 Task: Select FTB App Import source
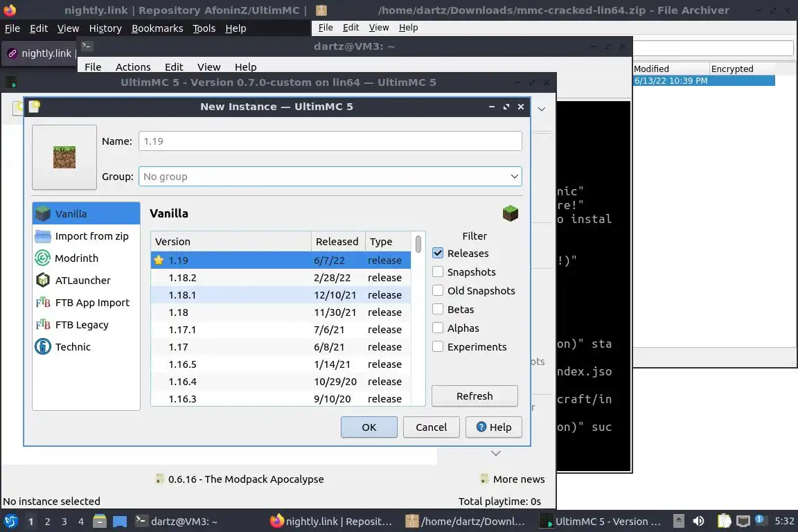click(x=86, y=303)
